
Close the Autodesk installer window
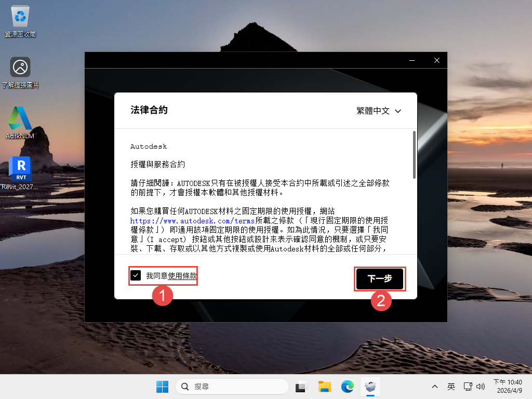(436, 60)
